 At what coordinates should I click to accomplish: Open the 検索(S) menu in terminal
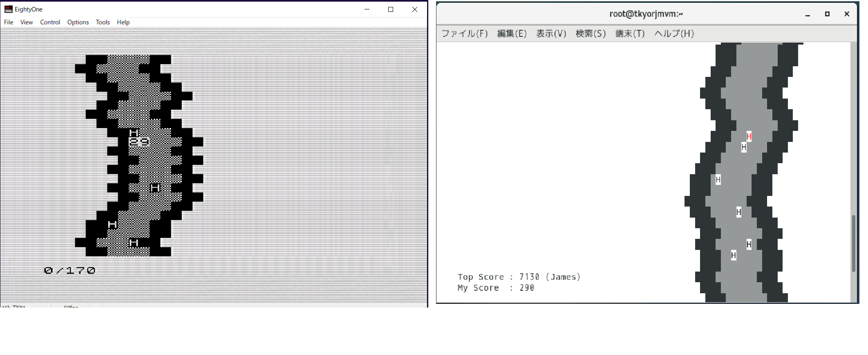591,34
